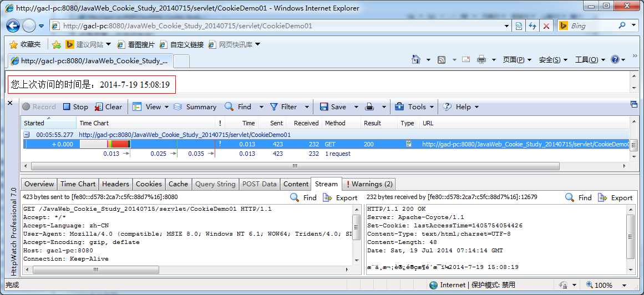The width and height of the screenshot is (644, 295).
Task: Open the 自定义链接 favorites link
Action: (x=181, y=44)
